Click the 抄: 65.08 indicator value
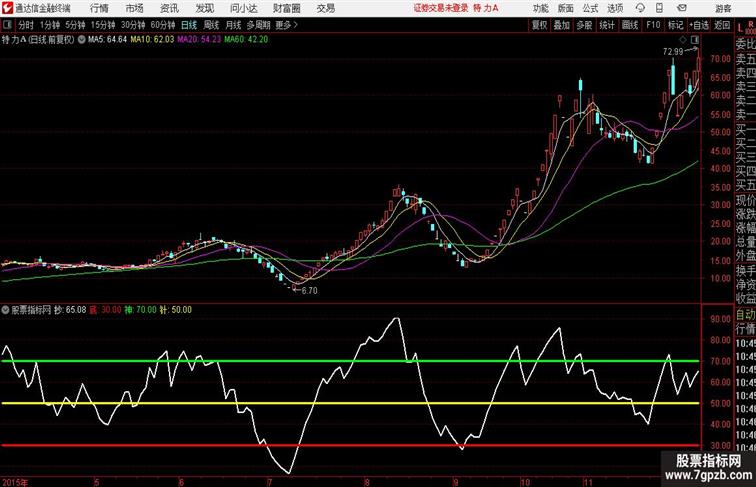756x487 pixels. coord(70,310)
